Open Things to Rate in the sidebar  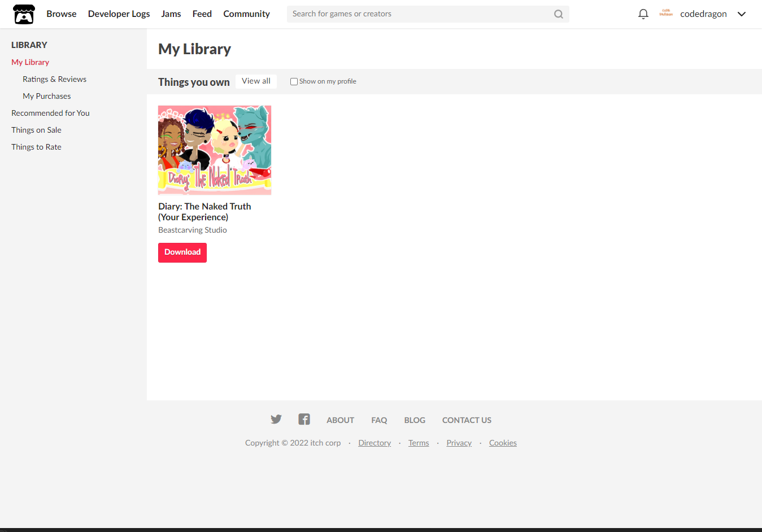pos(37,147)
